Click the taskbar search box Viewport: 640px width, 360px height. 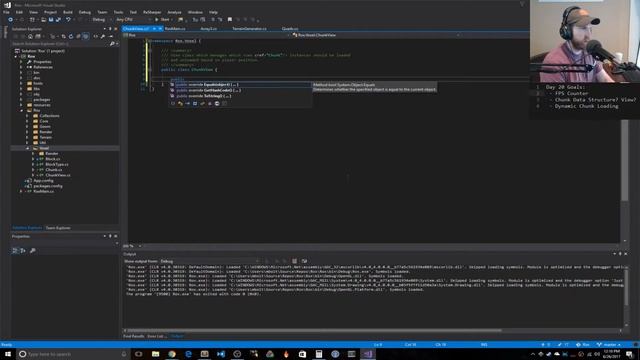(73, 354)
